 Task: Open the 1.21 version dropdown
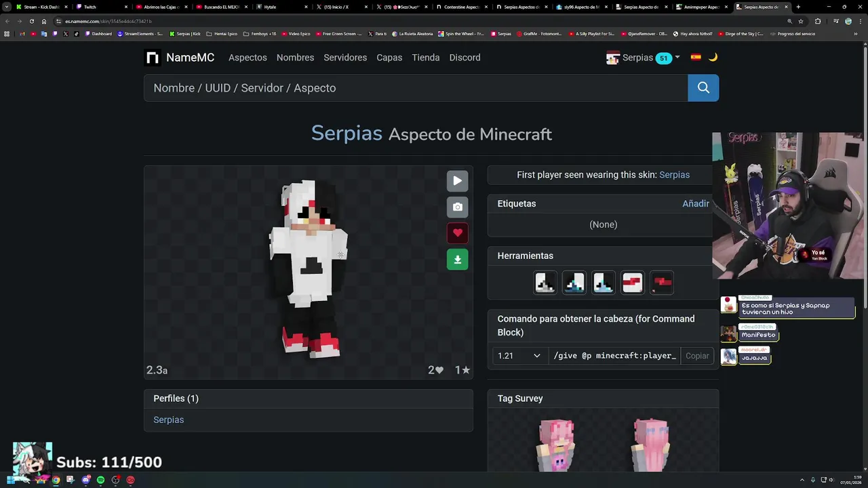pos(519,356)
